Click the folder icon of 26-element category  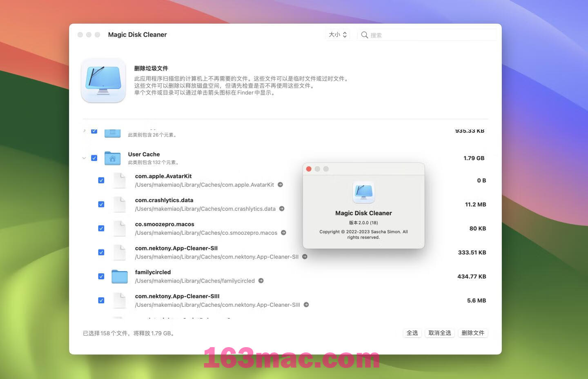(x=112, y=133)
